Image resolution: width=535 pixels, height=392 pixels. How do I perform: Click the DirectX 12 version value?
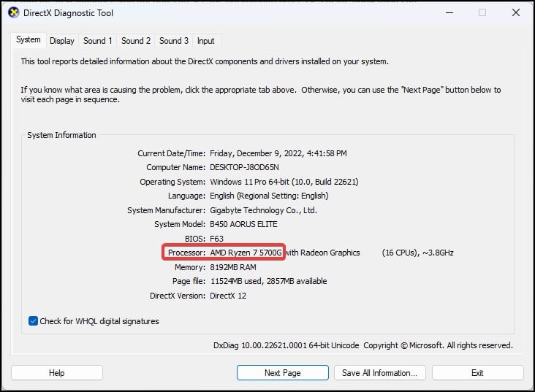tap(228, 296)
